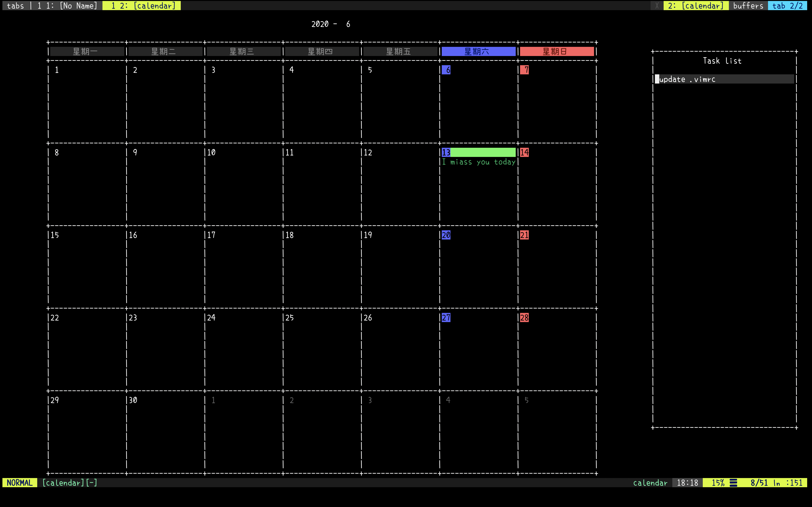This screenshot has height=507, width=812.
Task: Click the blue Saturday column header
Action: click(478, 52)
